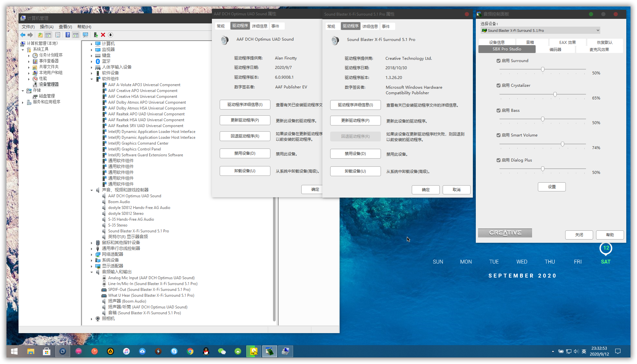Click 更新驱动程序(P) in Sound Blaster properties
Viewport: 637px width, 364px height.
point(355,121)
